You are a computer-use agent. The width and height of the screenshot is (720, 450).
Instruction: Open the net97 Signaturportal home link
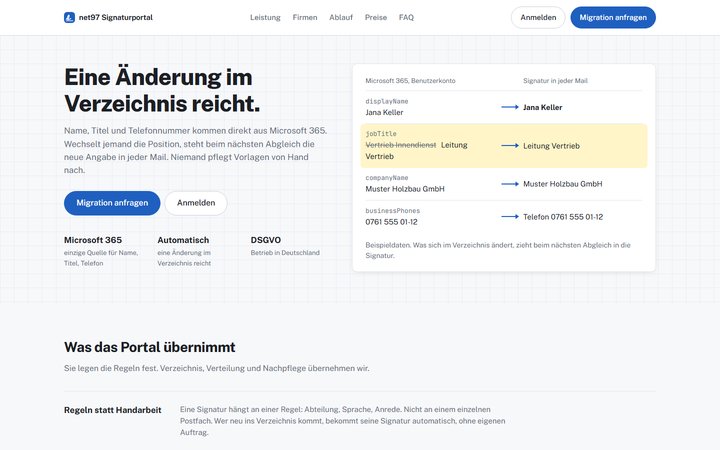[108, 17]
